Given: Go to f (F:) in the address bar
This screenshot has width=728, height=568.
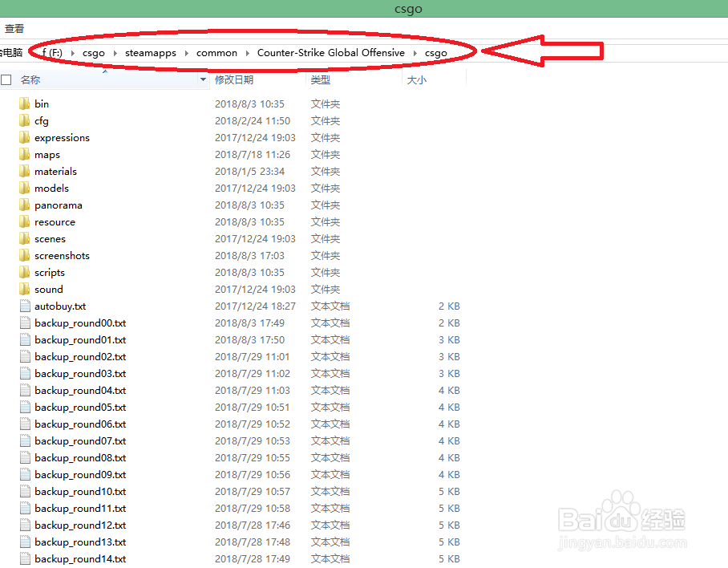Looking at the screenshot, I should [52, 53].
